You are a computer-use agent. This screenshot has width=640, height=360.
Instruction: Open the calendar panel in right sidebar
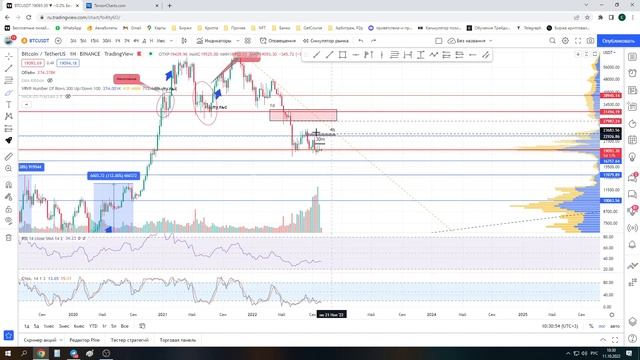pyautogui.click(x=632, y=140)
